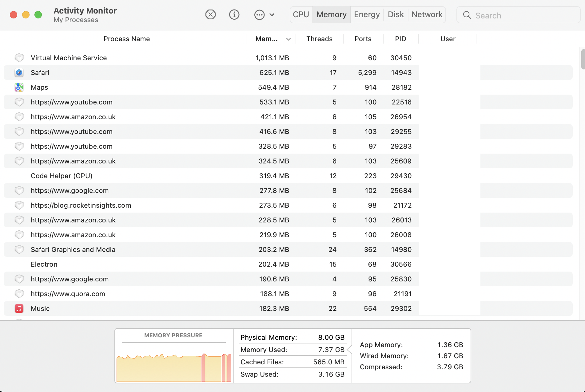Click shield icon for youtube.com PID 29283
The height and width of the screenshot is (392, 585).
pos(19,146)
